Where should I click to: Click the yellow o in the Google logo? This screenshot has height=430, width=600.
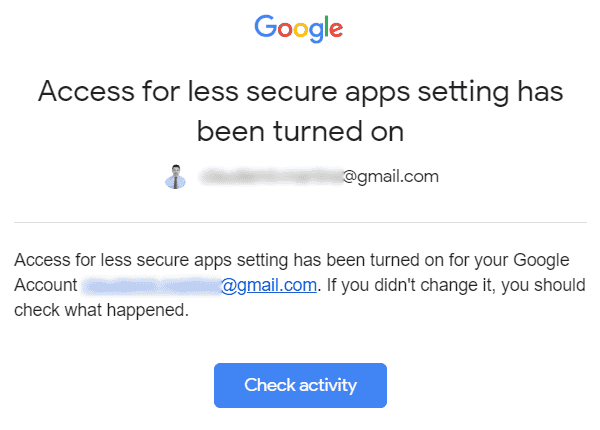click(x=297, y=30)
